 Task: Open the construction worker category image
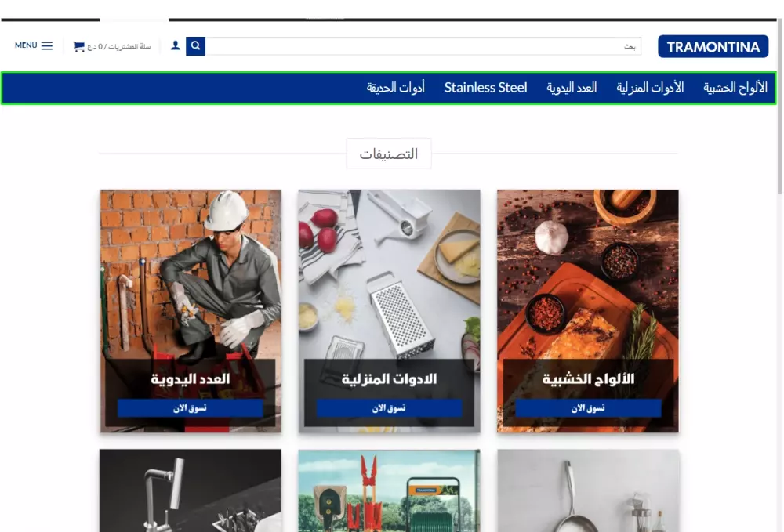point(191,274)
